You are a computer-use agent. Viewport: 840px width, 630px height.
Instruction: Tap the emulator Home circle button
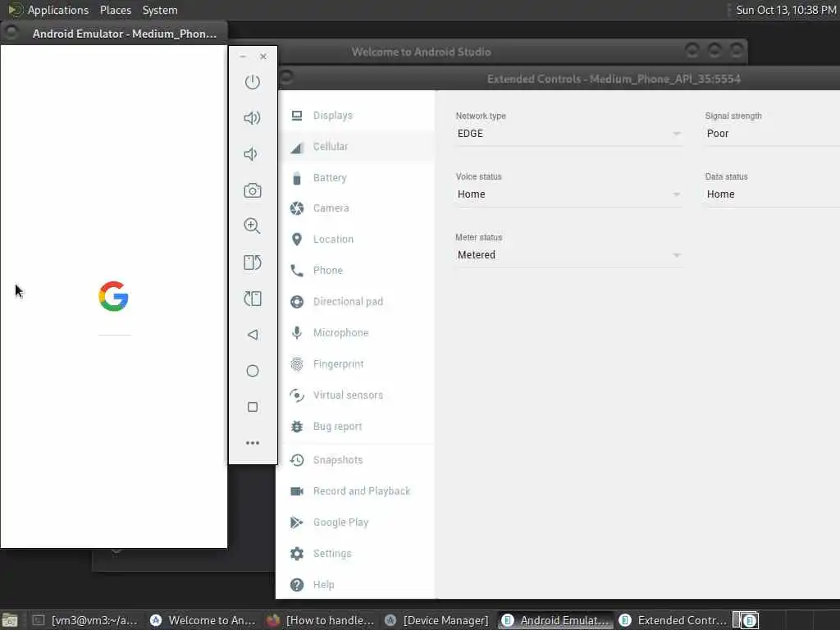(x=253, y=371)
